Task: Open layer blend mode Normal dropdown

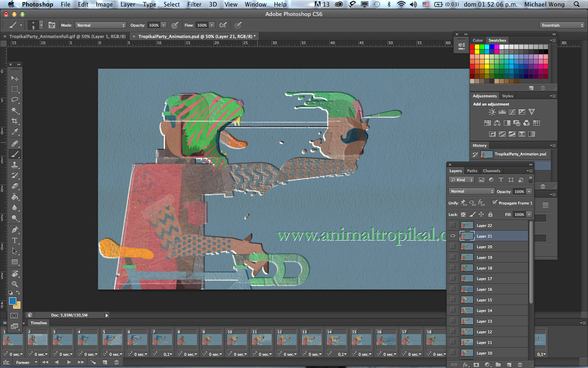Action: point(472,191)
